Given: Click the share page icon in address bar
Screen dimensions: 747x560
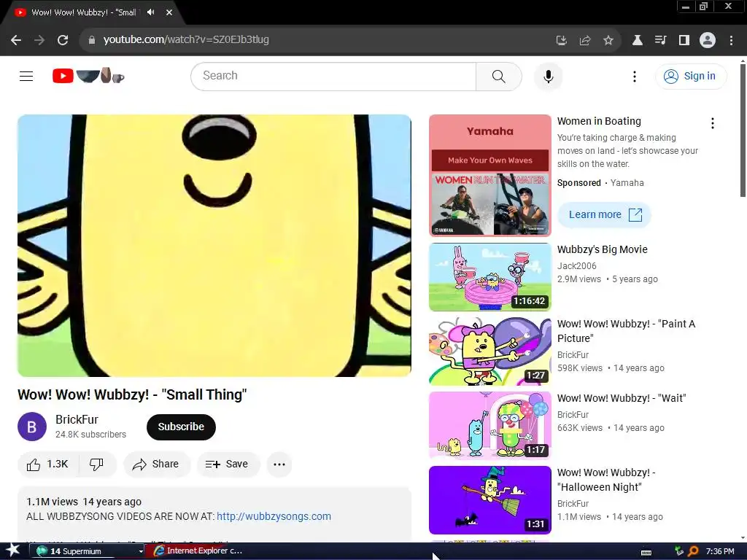Looking at the screenshot, I should (584, 41).
